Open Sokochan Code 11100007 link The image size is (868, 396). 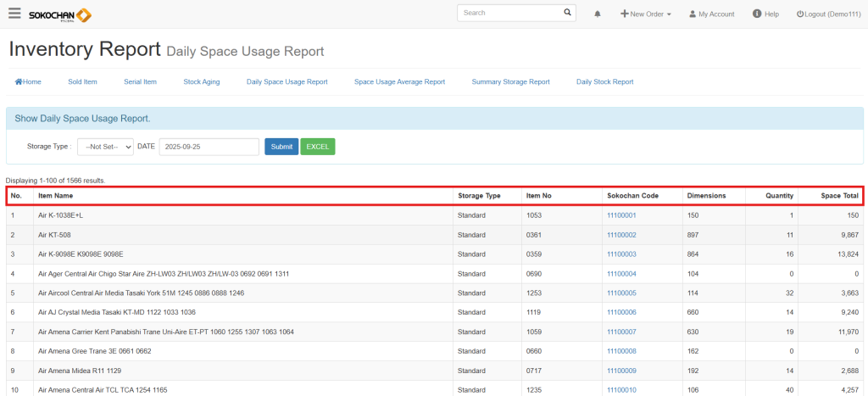coord(621,331)
